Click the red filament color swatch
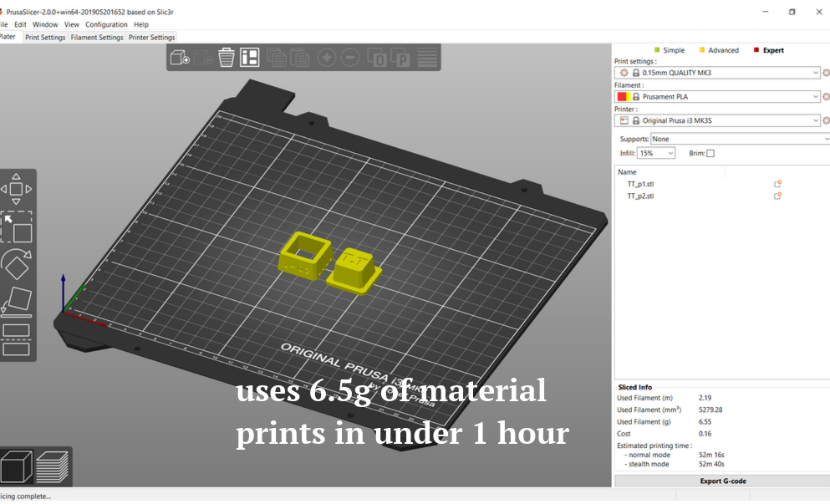The image size is (830, 504). point(621,97)
